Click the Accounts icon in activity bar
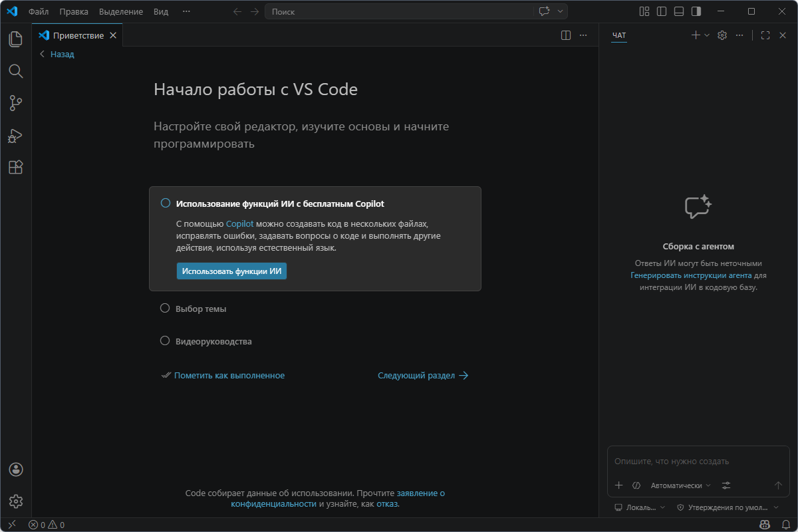Screen dimensions: 798x532 point(16,469)
